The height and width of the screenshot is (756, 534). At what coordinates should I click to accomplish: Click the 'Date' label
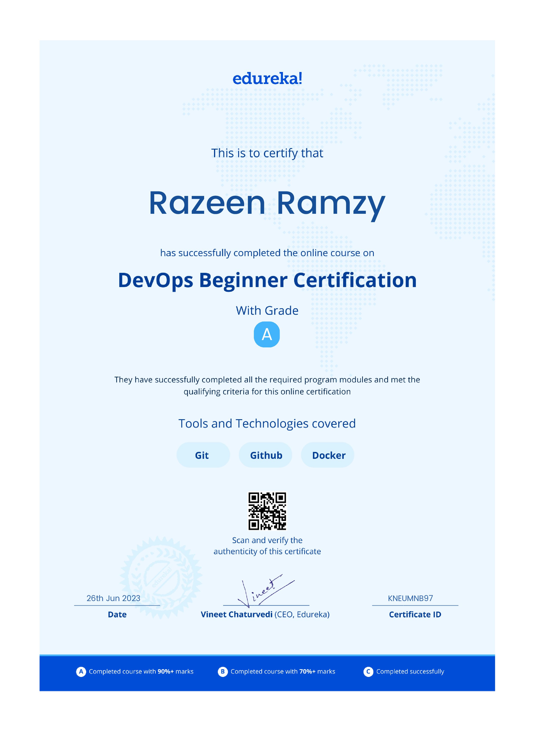coord(117,614)
